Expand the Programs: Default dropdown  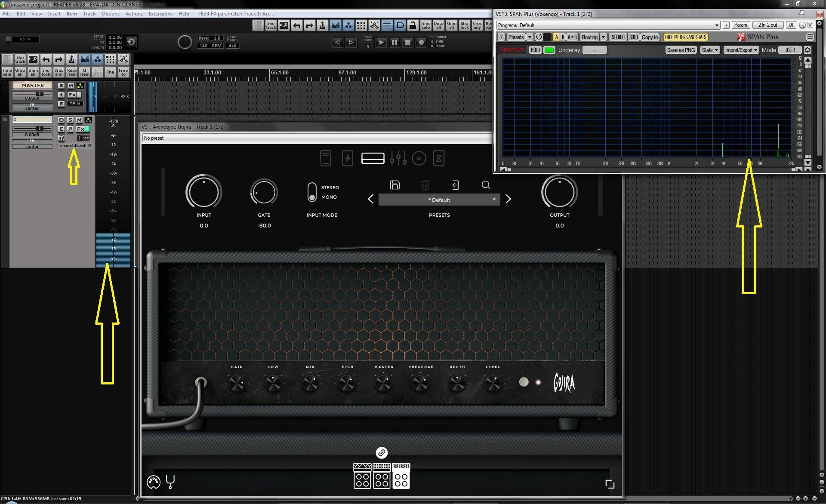click(x=608, y=25)
